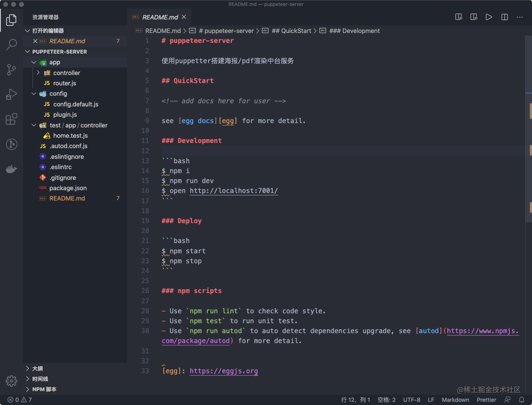Open the editor More Actions ellipsis menu
The width and height of the screenshot is (532, 405).
point(520,17)
